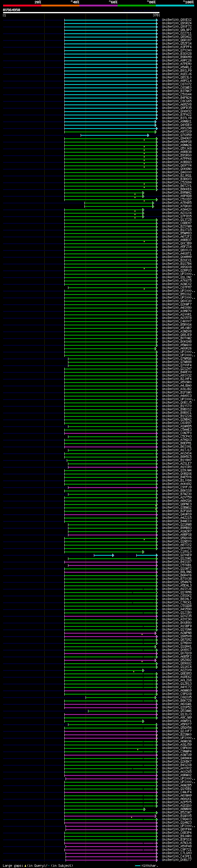Select the UniRef100_C9YFJ9 label
197x868 pixels.
point(177,487)
